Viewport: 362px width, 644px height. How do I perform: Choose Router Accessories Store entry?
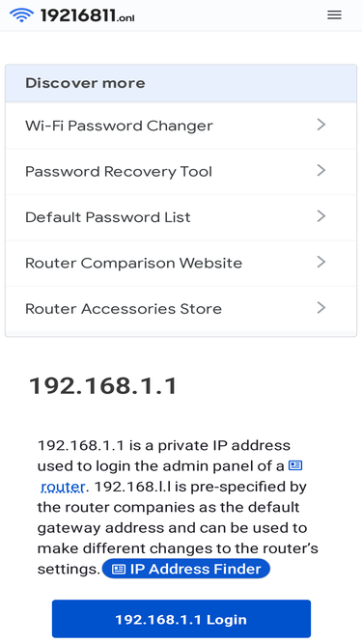pyautogui.click(x=181, y=309)
